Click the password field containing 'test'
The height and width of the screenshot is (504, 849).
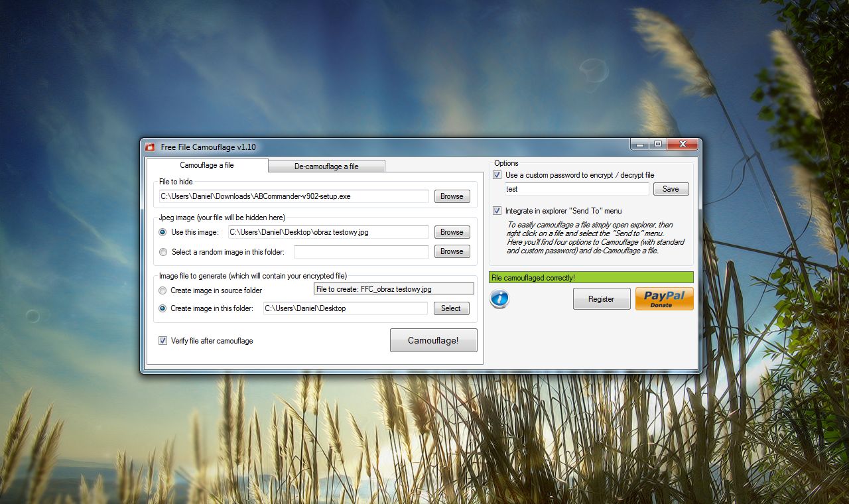point(576,189)
